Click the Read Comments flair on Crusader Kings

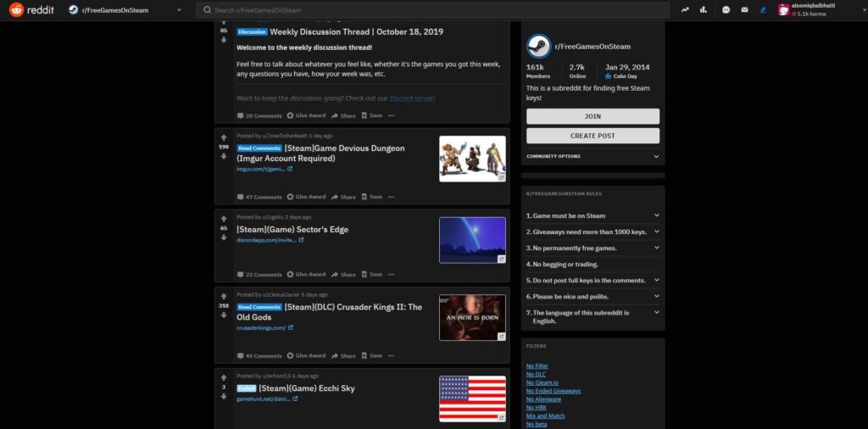[x=259, y=307]
